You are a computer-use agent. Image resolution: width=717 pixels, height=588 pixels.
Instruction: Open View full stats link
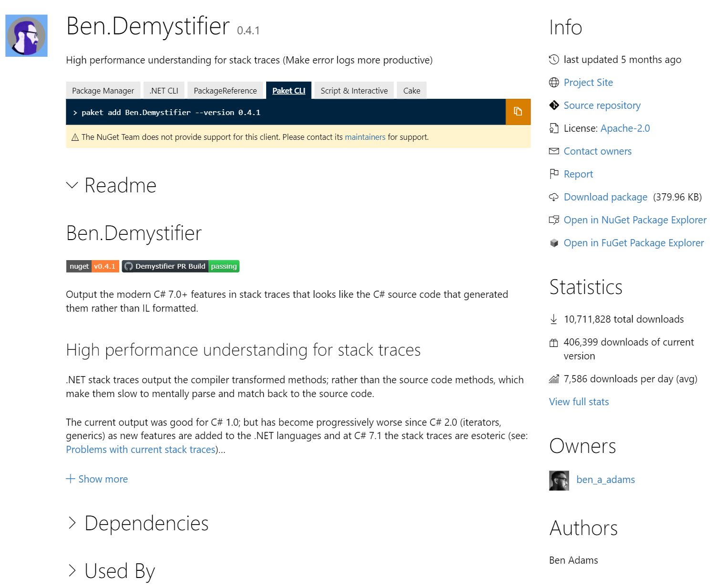(579, 402)
